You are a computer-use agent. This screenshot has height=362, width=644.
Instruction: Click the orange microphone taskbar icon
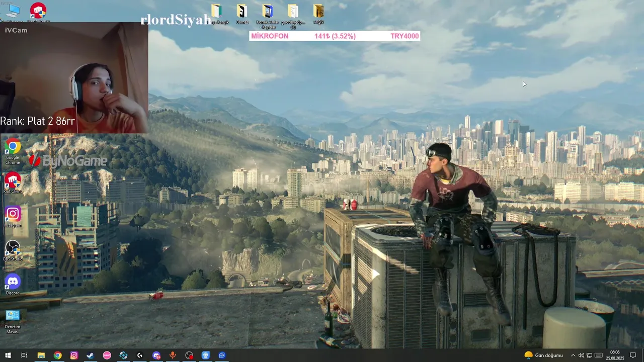coord(173,355)
